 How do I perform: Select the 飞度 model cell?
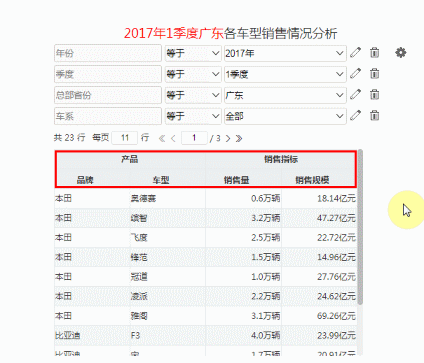[167, 238]
